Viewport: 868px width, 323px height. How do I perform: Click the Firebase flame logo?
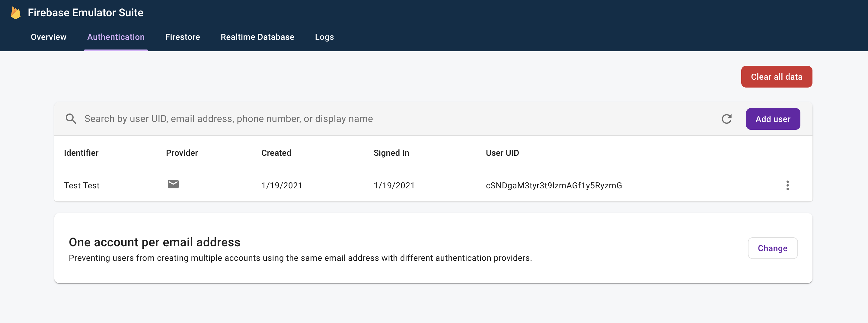tap(16, 13)
